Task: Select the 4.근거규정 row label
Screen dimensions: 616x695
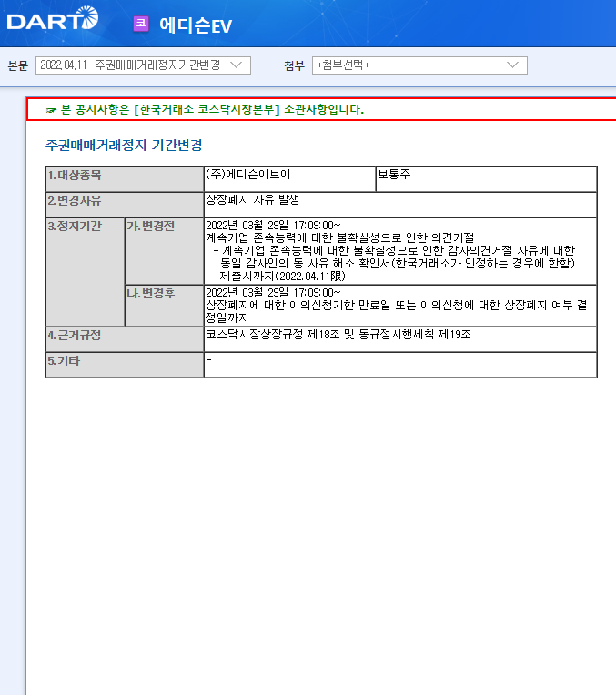Action: (125, 339)
